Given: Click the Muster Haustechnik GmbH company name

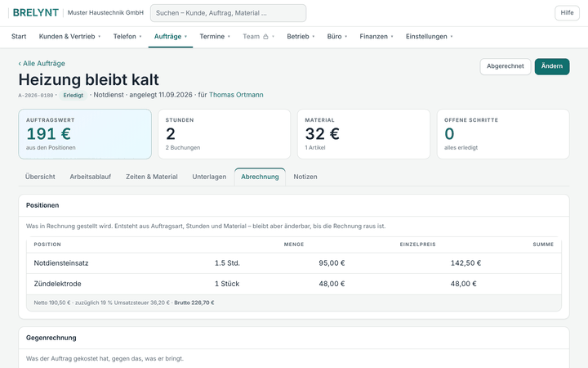Looking at the screenshot, I should click(x=105, y=13).
